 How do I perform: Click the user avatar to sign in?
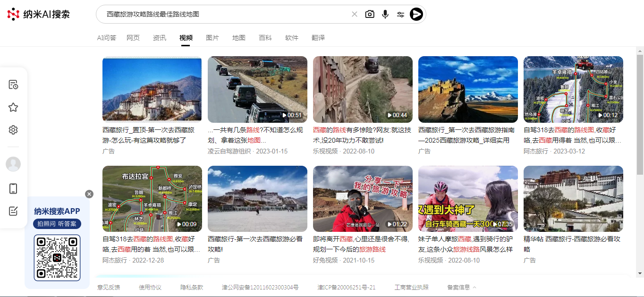[13, 164]
